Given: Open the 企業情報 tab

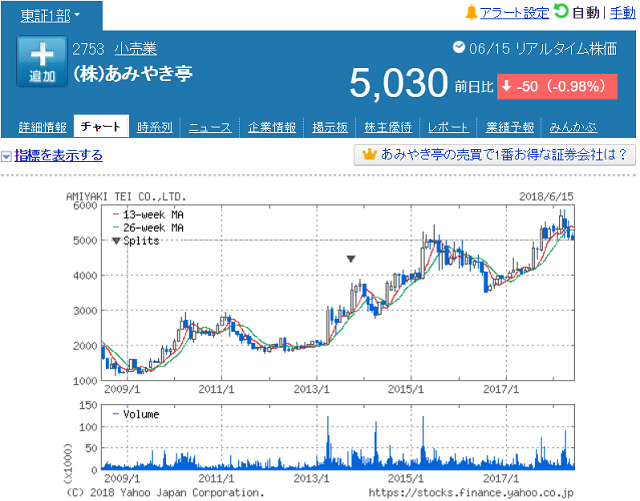Looking at the screenshot, I should pos(272,127).
